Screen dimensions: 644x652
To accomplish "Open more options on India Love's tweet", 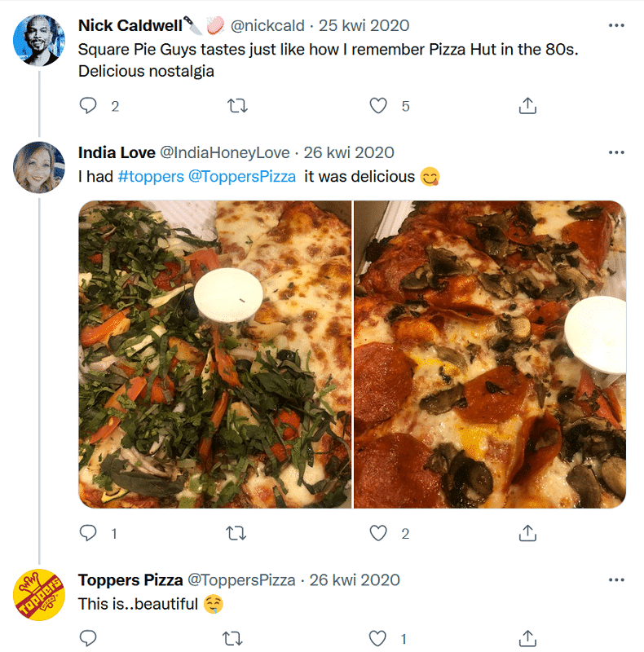I will (x=616, y=152).
